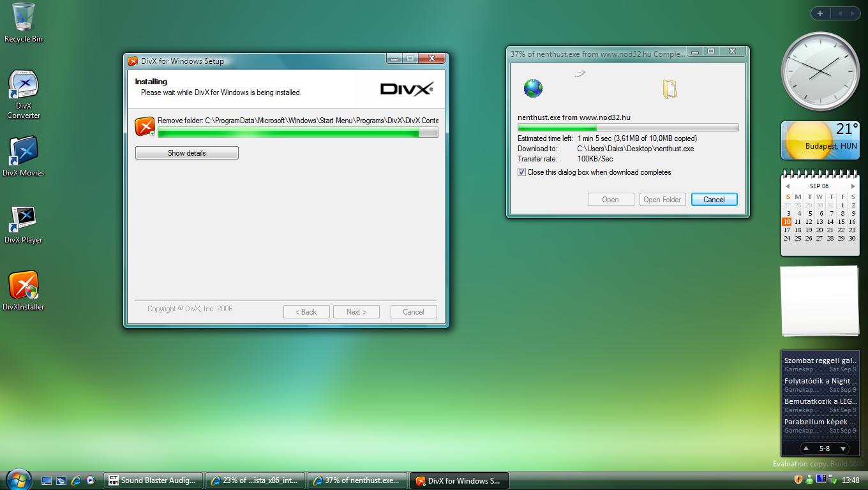Click the Windows Start orb
This screenshot has width=868, height=490.
pyautogui.click(x=19, y=479)
